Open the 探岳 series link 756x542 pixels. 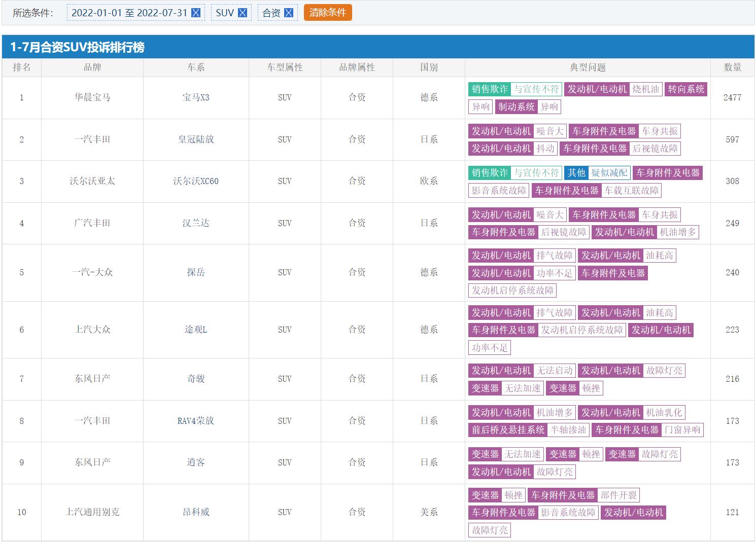(196, 272)
